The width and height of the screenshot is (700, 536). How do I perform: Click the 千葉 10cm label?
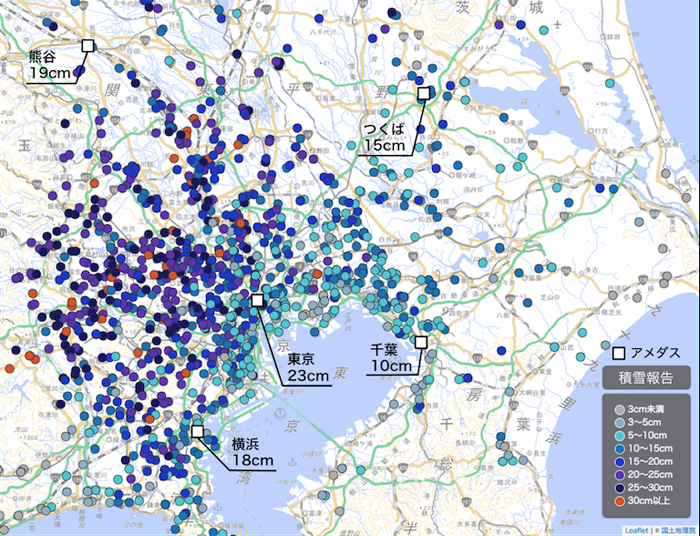pos(390,358)
